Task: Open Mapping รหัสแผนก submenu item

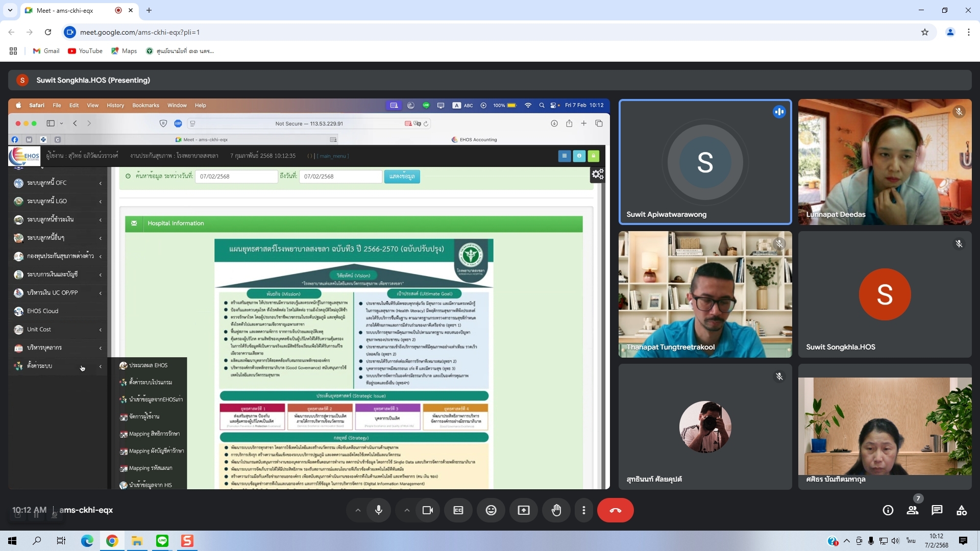Action: tap(150, 468)
